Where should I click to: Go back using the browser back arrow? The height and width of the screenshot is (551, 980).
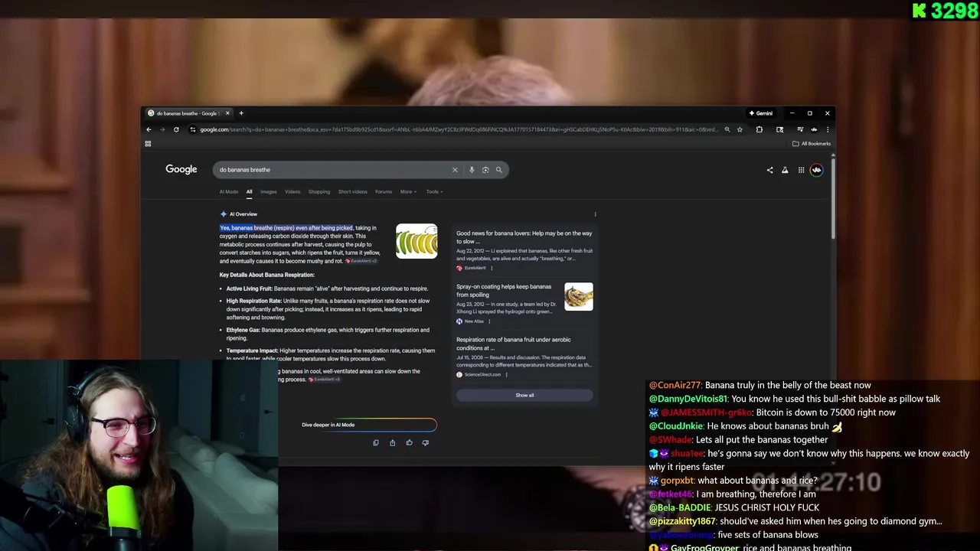149,129
